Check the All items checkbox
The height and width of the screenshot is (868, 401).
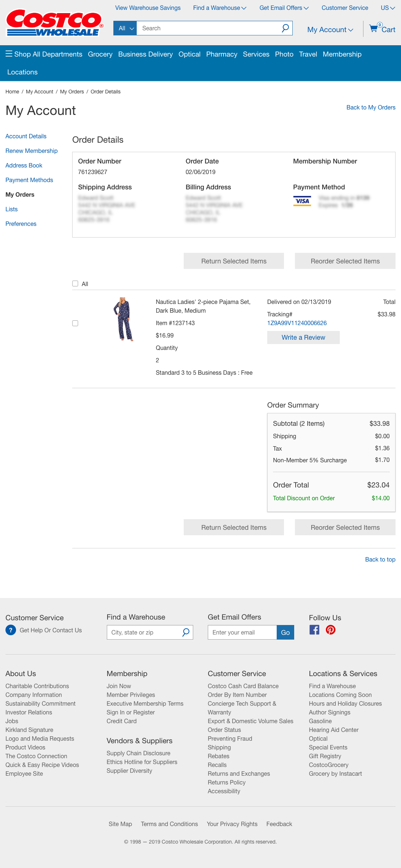click(75, 283)
